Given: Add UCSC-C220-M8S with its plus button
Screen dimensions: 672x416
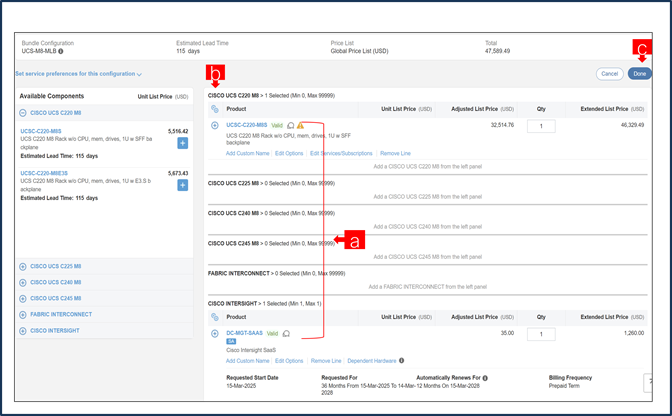Looking at the screenshot, I should [x=183, y=143].
